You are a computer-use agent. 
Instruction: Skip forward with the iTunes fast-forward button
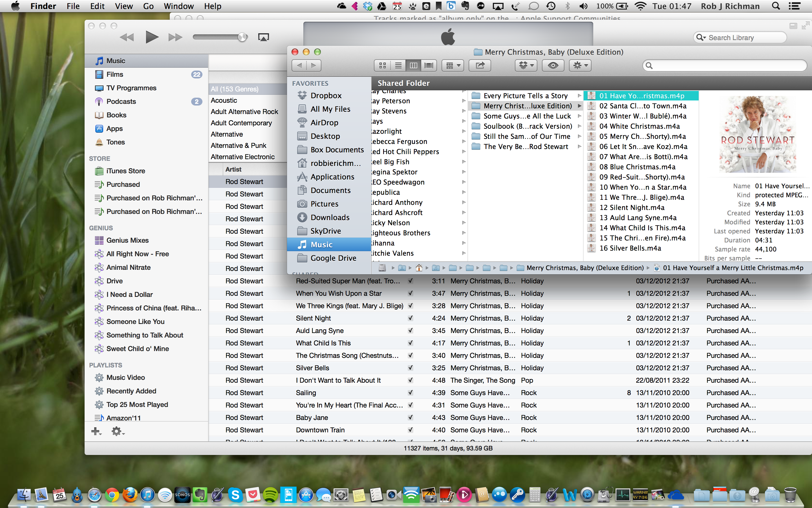[x=175, y=37]
